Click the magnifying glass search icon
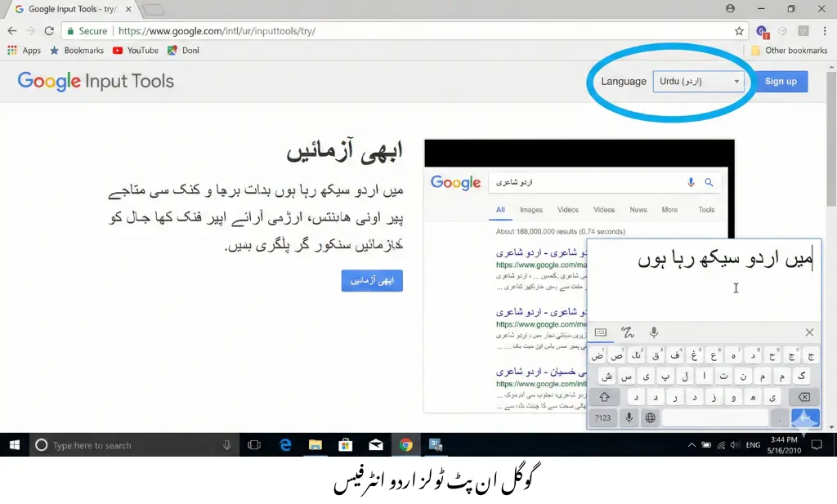The height and width of the screenshot is (504, 837). click(709, 183)
